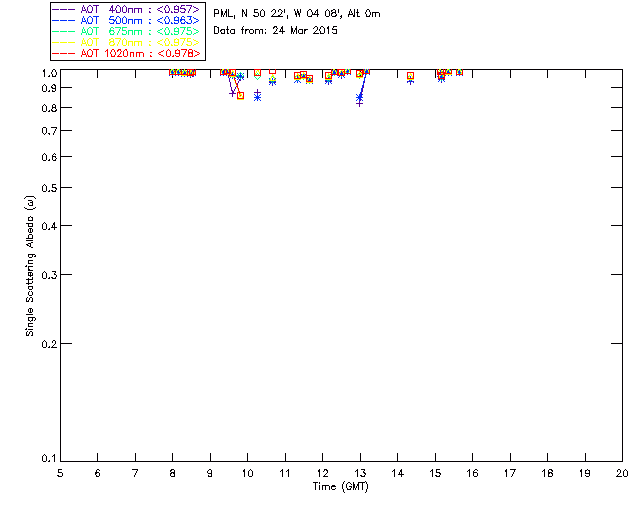The width and height of the screenshot is (640, 512).
Task: Click the 20 x-axis tick label
Action: (622, 474)
